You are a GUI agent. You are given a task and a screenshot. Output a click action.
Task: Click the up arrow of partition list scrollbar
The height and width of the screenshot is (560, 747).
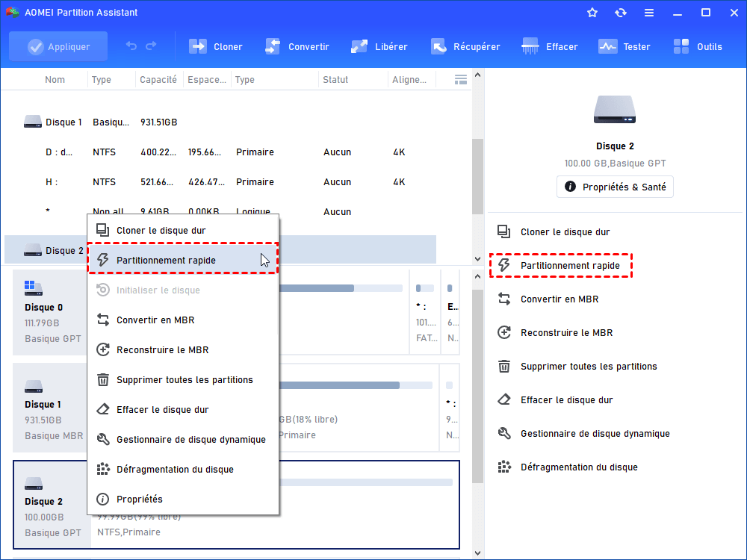point(478,75)
